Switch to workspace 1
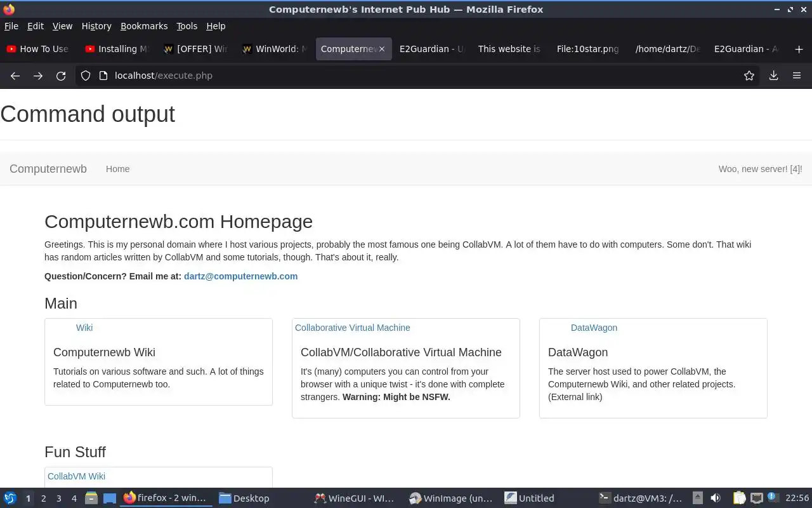Viewport: 812px width, 508px height. (x=28, y=498)
